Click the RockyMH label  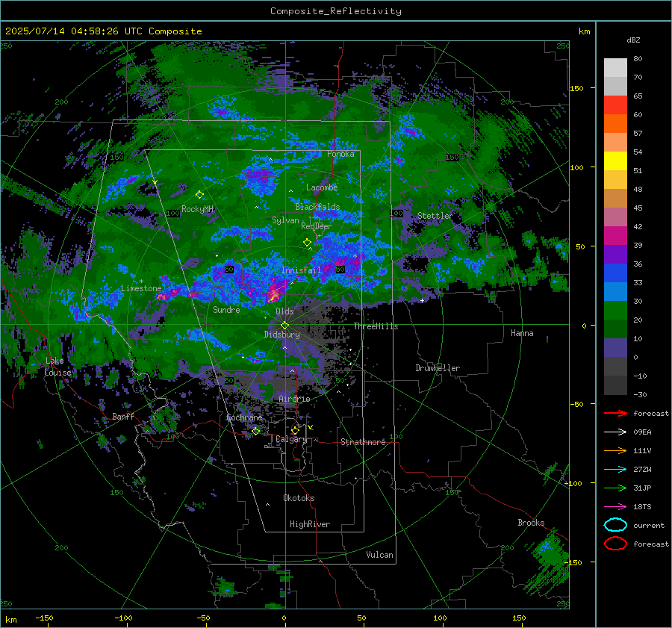[x=197, y=209]
